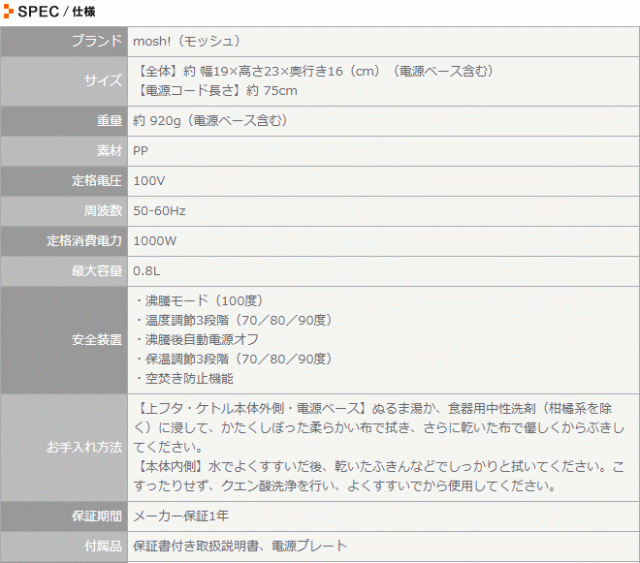
Task: Select the 安全装置 row label
Action: [x=97, y=340]
